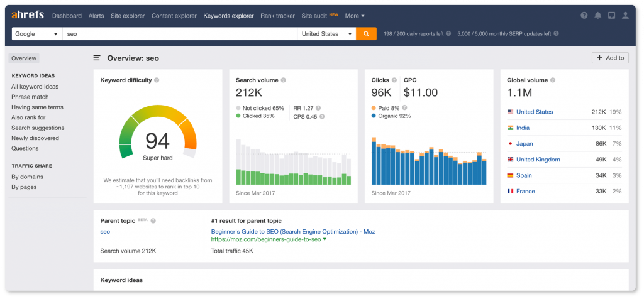644x299 pixels.
Task: Click the Keyword difficulty info icon
Action: point(157,80)
